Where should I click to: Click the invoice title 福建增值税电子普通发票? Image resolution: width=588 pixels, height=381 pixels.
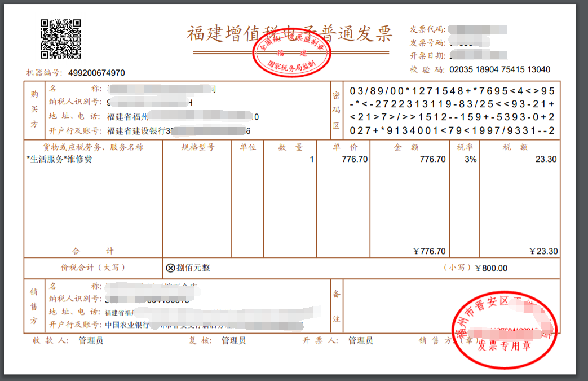tap(290, 34)
